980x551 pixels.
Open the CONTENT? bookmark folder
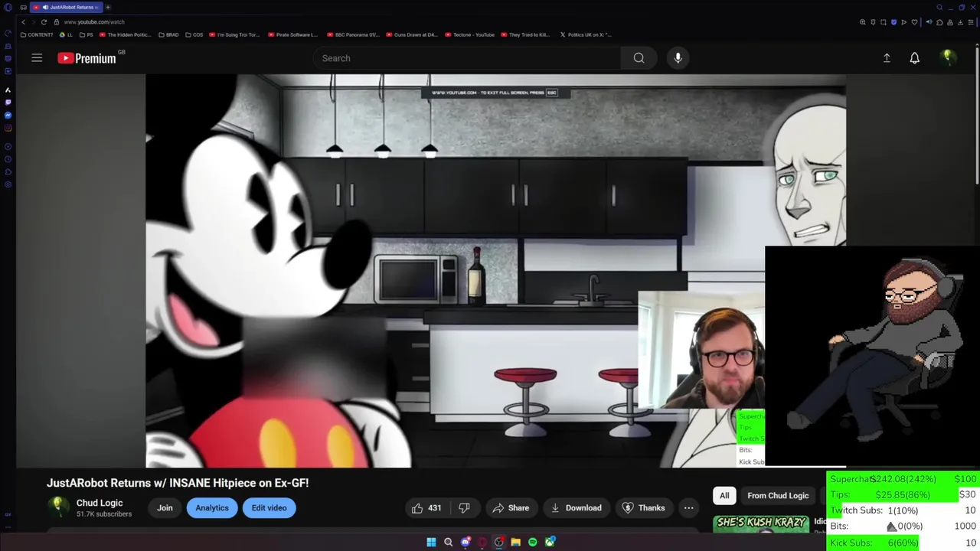38,34
